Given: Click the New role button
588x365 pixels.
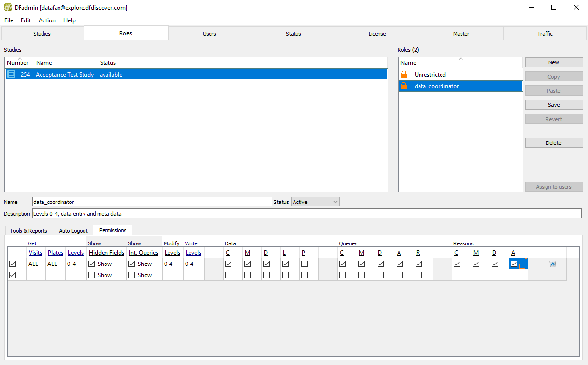Looking at the screenshot, I should point(554,62).
